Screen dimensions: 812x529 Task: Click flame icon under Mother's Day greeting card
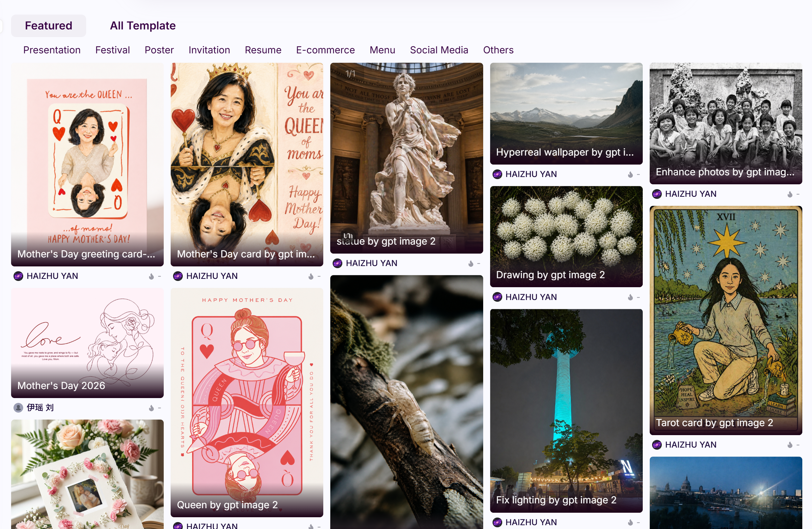(151, 276)
